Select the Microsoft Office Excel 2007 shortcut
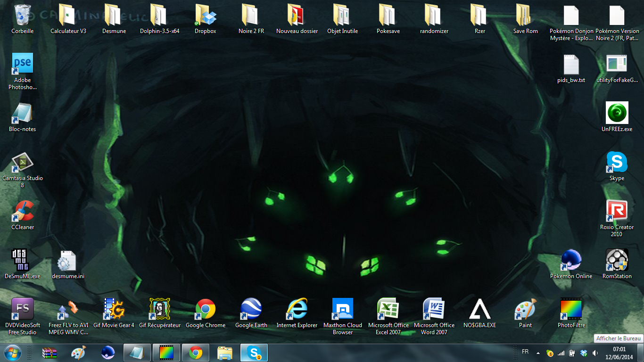Screen dimensions: 644x362 pos(388,317)
